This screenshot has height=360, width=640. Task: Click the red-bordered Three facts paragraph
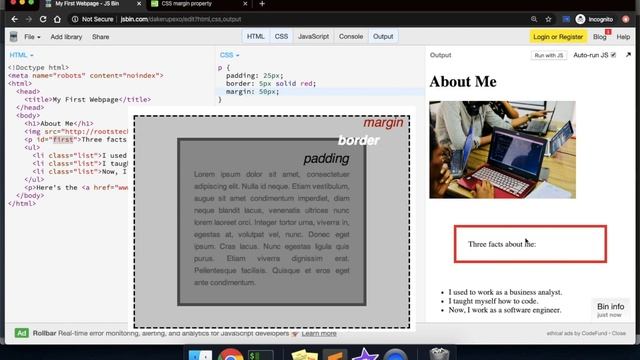pos(530,244)
